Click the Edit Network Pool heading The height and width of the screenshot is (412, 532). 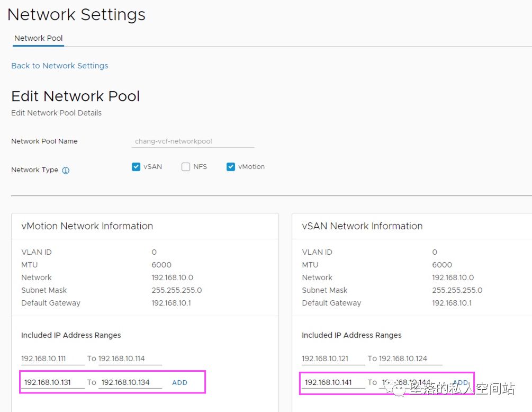pos(75,96)
